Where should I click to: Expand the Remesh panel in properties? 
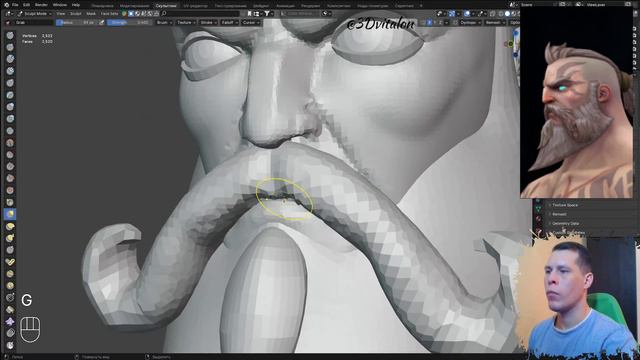click(559, 214)
